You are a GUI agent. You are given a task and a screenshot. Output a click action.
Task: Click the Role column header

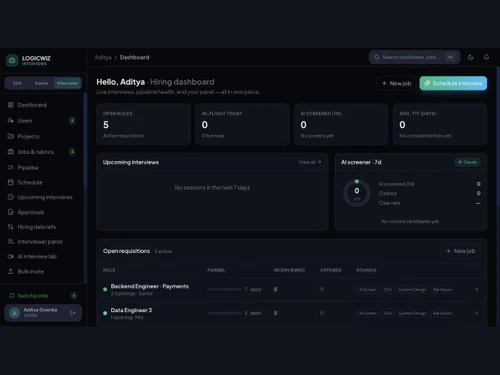[109, 270]
